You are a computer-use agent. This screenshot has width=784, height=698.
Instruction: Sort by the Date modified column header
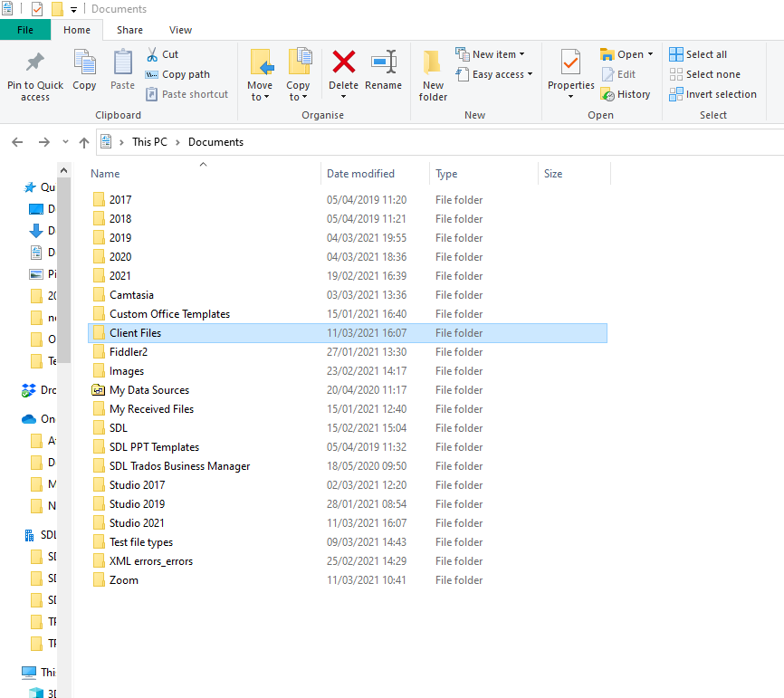coord(360,174)
